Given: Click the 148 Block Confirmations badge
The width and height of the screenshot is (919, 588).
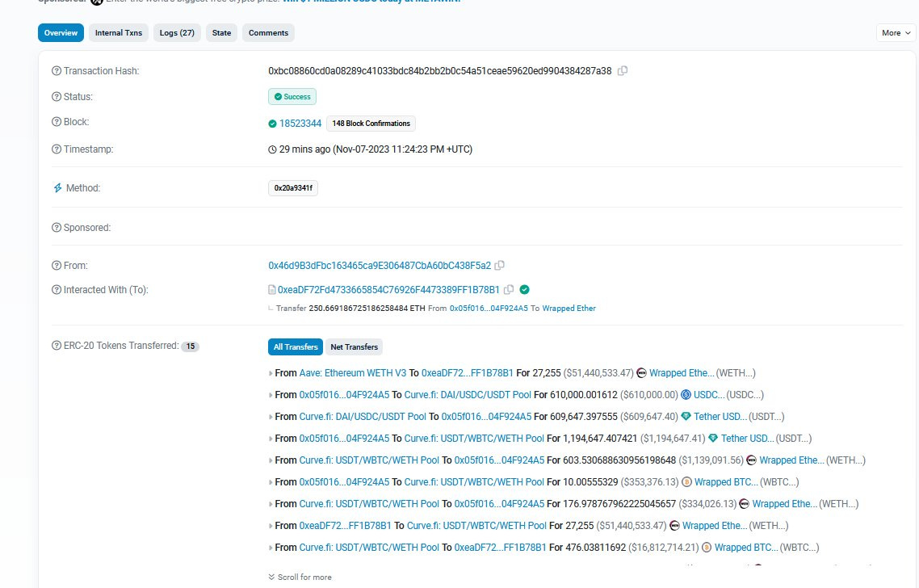Looking at the screenshot, I should (371, 124).
